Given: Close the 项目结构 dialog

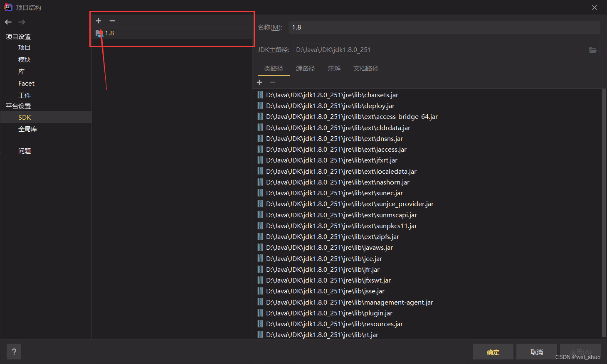Looking at the screenshot, I should 595,7.
